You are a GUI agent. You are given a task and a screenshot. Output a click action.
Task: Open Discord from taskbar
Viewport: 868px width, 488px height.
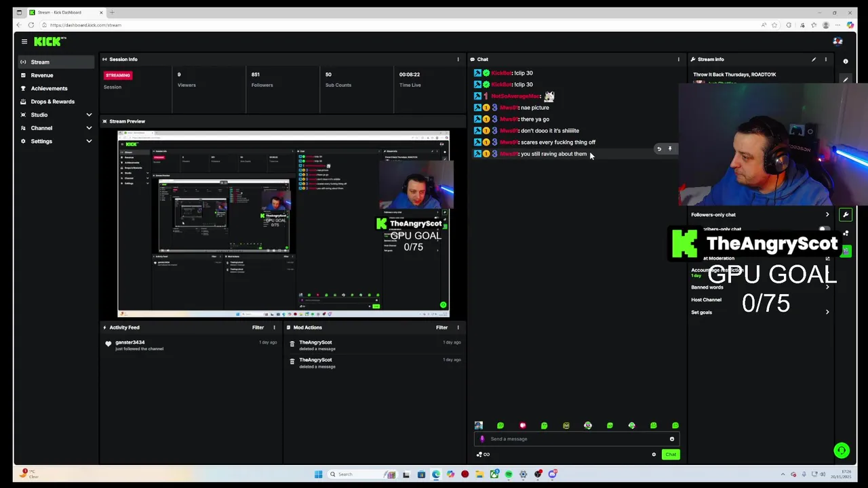click(553, 474)
